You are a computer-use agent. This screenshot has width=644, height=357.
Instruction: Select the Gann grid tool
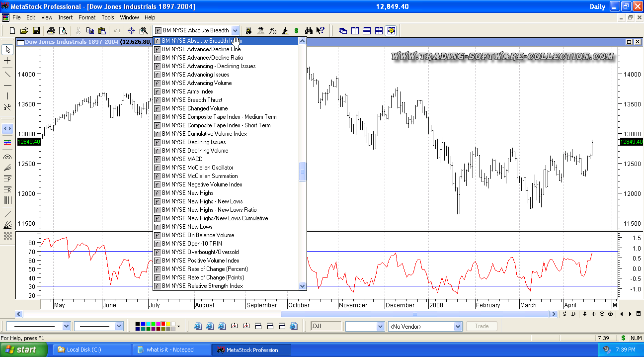tap(7, 236)
